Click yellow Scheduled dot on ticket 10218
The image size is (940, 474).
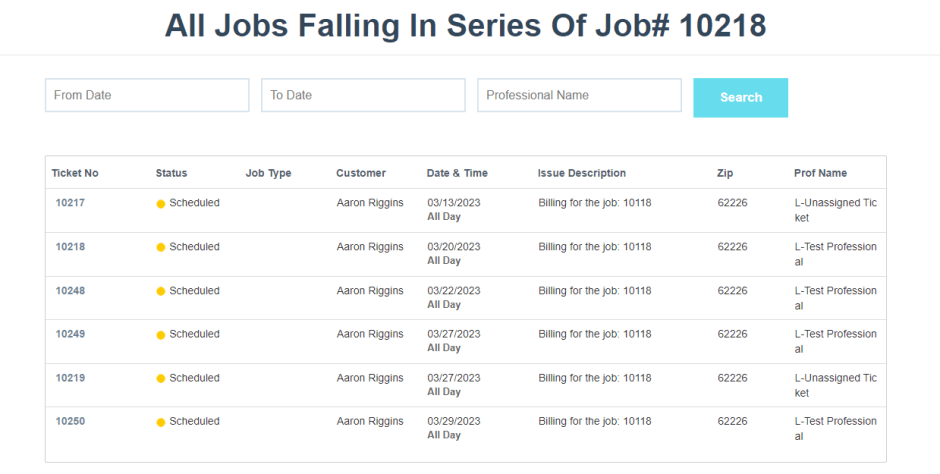tap(161, 248)
